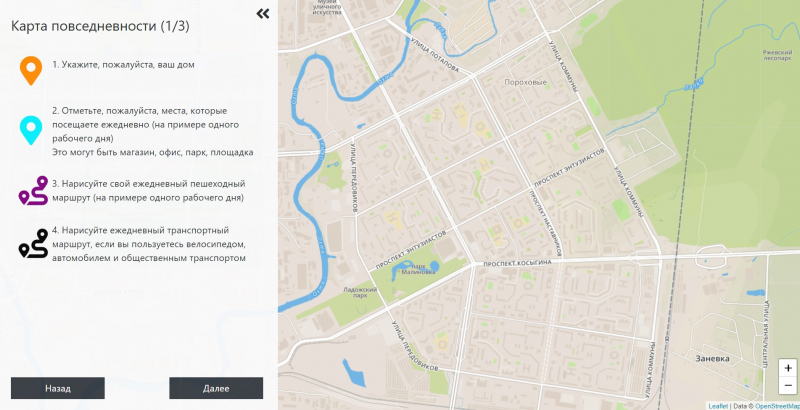Zoom out the map with minus button

(788, 386)
